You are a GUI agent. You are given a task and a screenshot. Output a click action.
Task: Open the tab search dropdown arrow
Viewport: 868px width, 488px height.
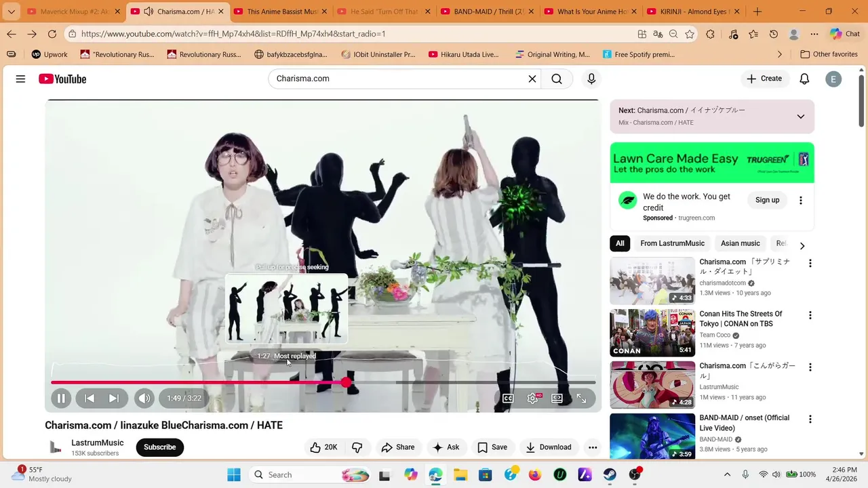(11, 12)
